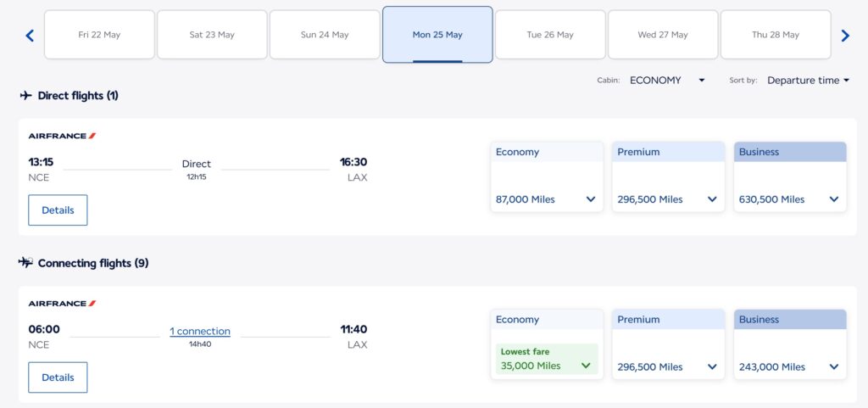This screenshot has width=868, height=408.
Task: Expand the 630,500 Miles Business fare
Action: click(790, 199)
